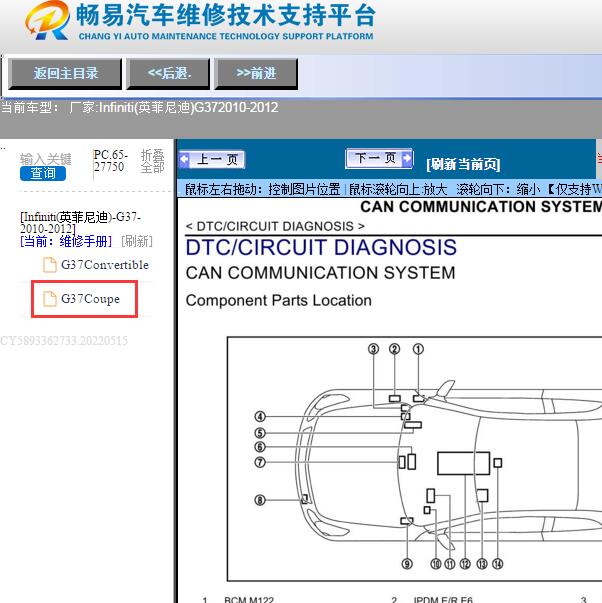Click the 查询 search button
The width and height of the screenshot is (602, 603).
point(43,173)
